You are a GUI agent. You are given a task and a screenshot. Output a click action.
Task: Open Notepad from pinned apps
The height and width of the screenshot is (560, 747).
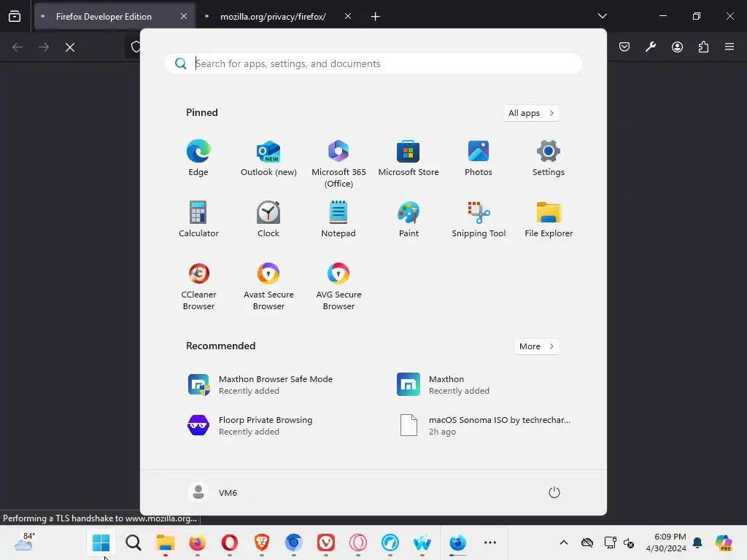point(338,219)
